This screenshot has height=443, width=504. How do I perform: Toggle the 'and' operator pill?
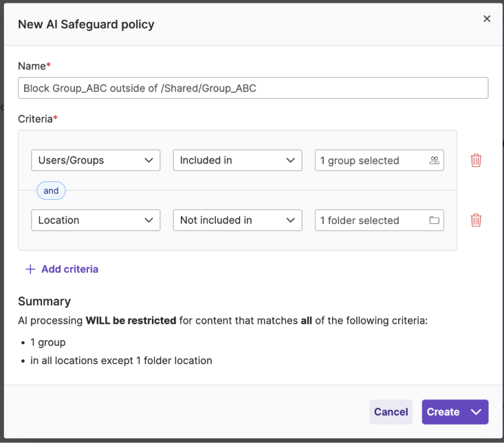tap(51, 190)
